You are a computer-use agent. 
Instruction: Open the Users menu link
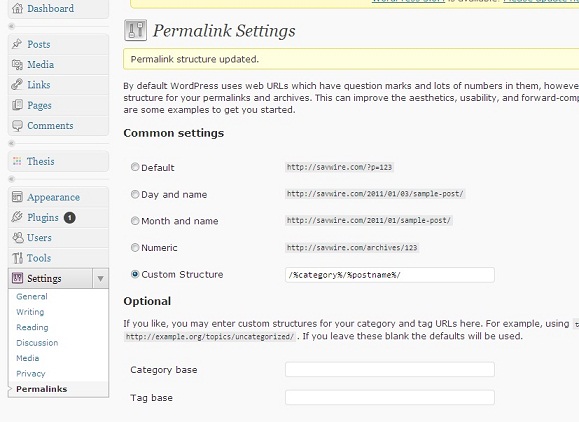coord(39,238)
